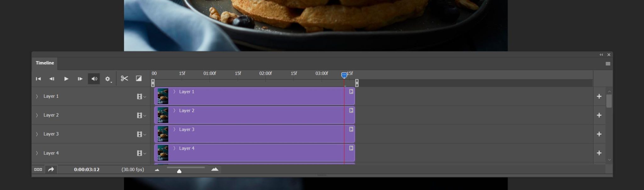
Task: Choose a transition with the fade icon
Action: (139, 78)
